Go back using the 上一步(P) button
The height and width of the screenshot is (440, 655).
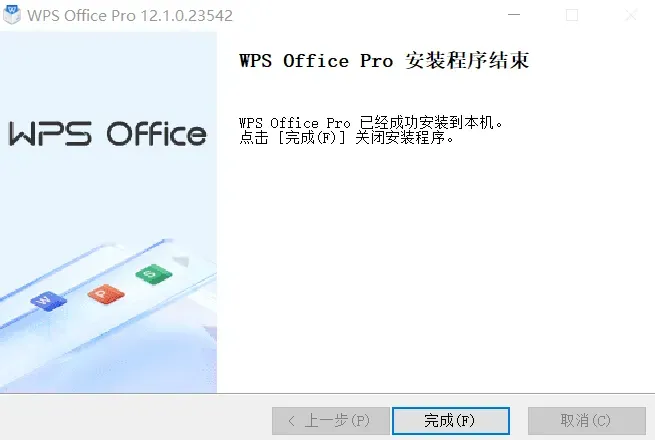(x=331, y=421)
